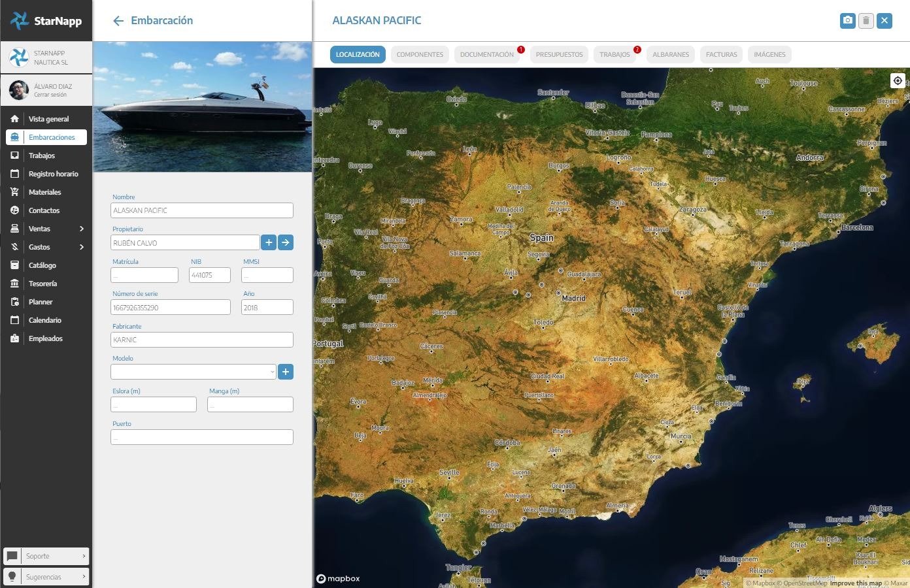Click the back arrow beside Embarcación

(x=118, y=21)
